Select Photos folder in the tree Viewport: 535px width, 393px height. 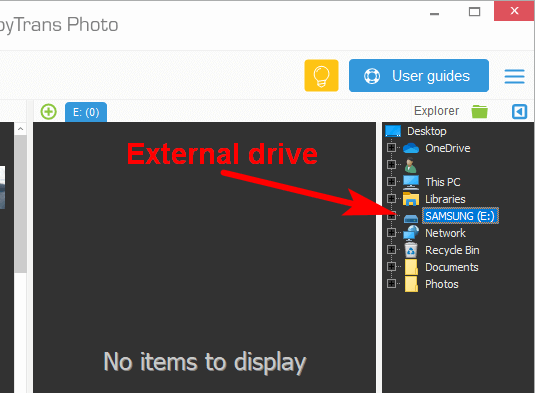coord(442,284)
